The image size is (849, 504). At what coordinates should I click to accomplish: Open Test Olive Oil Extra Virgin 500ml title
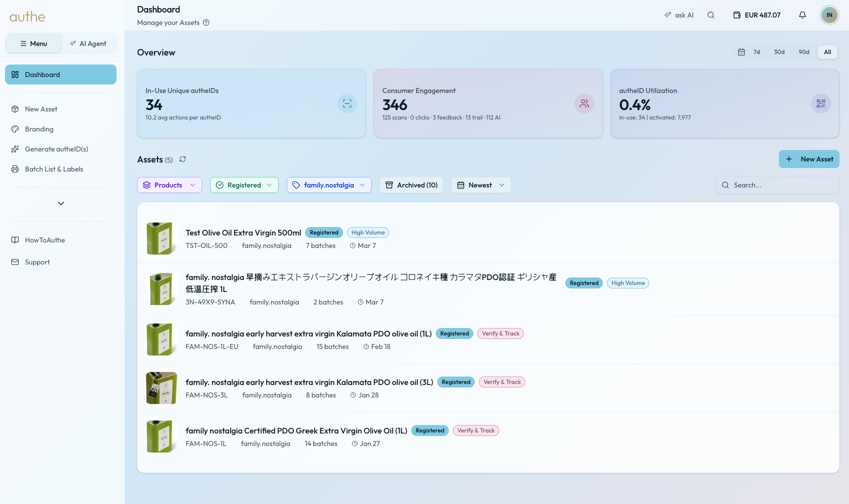coord(243,232)
